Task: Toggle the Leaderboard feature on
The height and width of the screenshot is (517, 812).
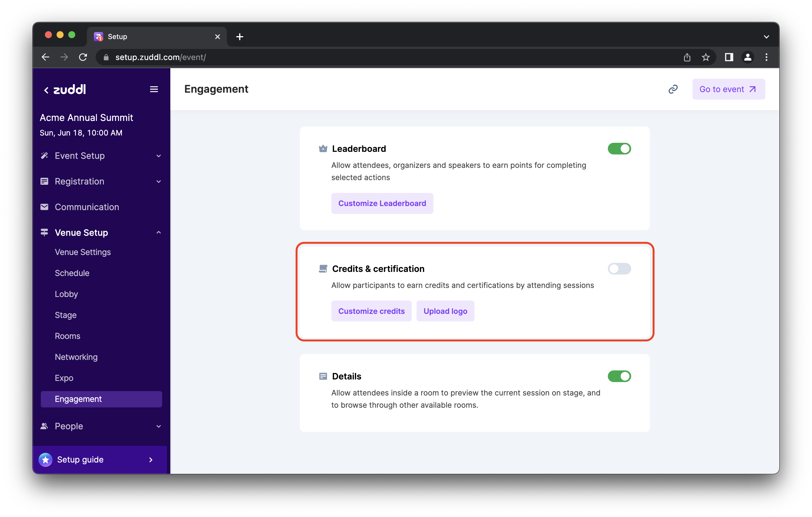Action: tap(620, 148)
